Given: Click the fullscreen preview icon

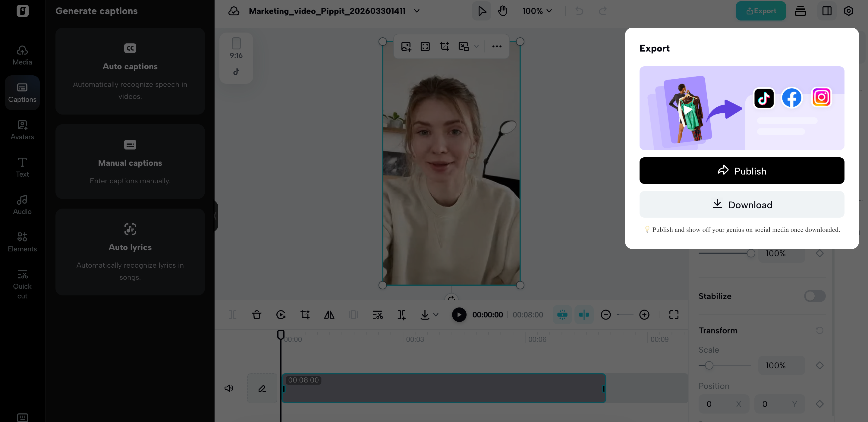Looking at the screenshot, I should point(674,314).
